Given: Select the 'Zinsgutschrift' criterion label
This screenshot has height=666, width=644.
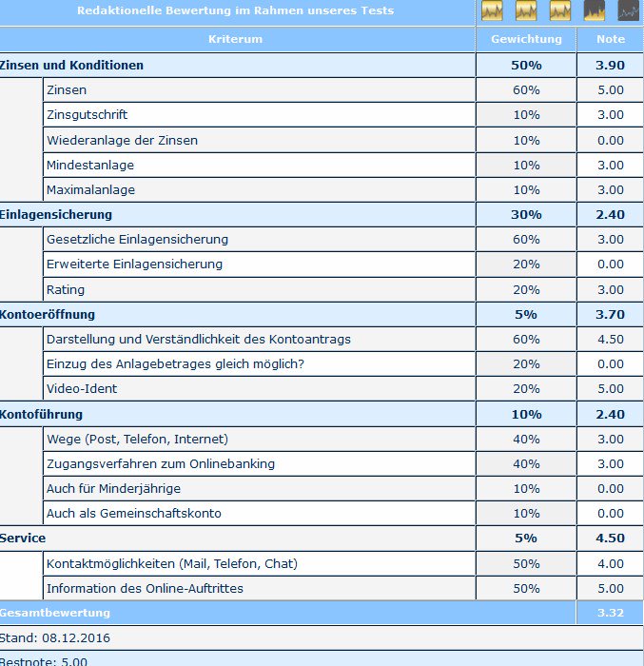Looking at the screenshot, I should click(x=88, y=115).
